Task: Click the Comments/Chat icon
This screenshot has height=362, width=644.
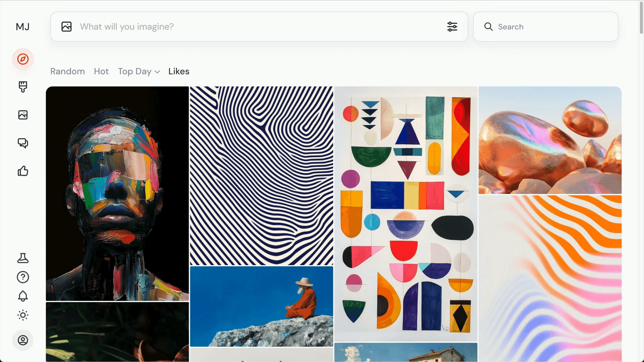Action: point(23,143)
